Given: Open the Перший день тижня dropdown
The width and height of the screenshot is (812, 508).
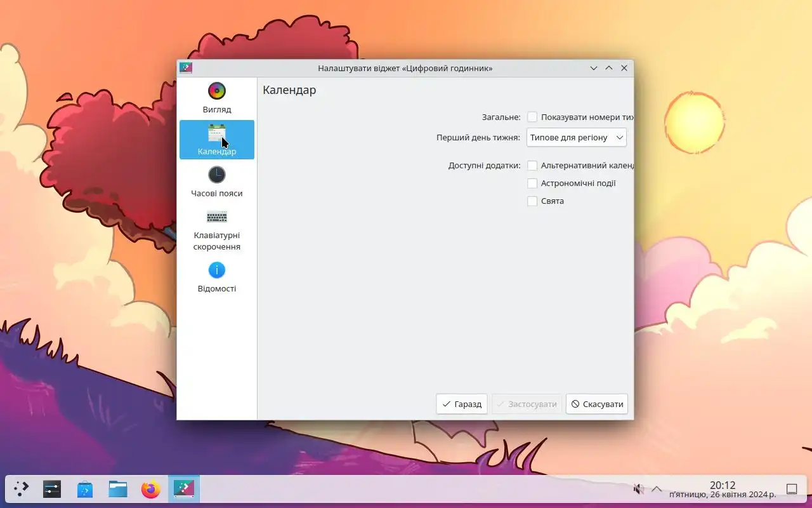Looking at the screenshot, I should [577, 137].
